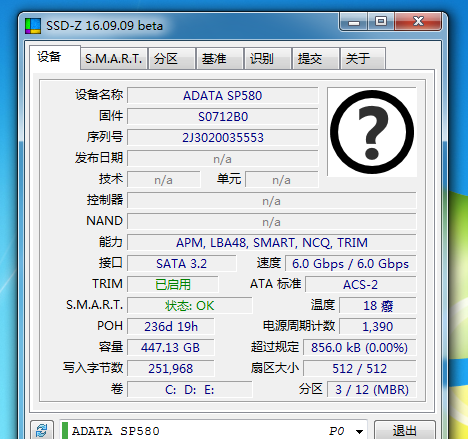Image resolution: width=468 pixels, height=439 pixels.
Task: Click the 发布日期 n/a field
Action: [x=223, y=159]
